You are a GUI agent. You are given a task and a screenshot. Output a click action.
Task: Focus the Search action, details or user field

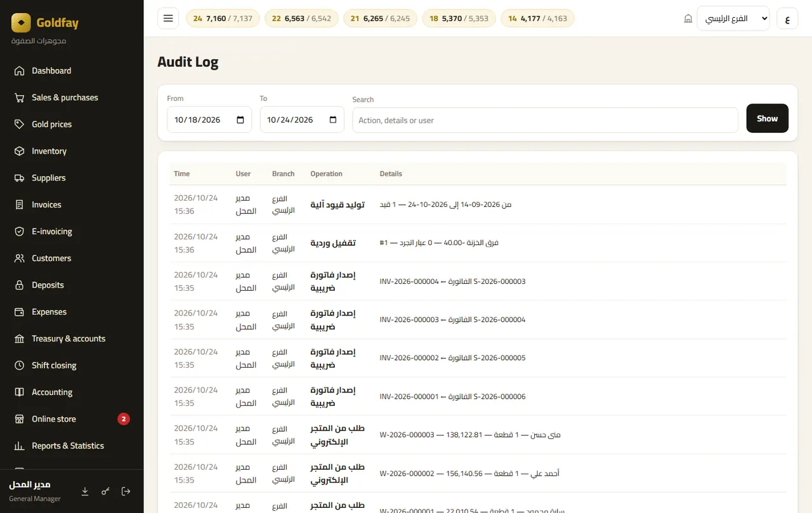coord(546,120)
